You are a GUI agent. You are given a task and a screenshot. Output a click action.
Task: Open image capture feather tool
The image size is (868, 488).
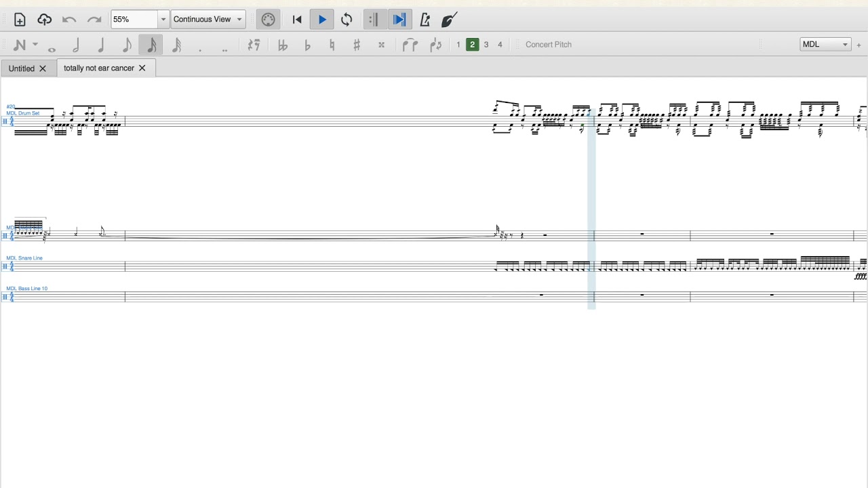pos(449,20)
